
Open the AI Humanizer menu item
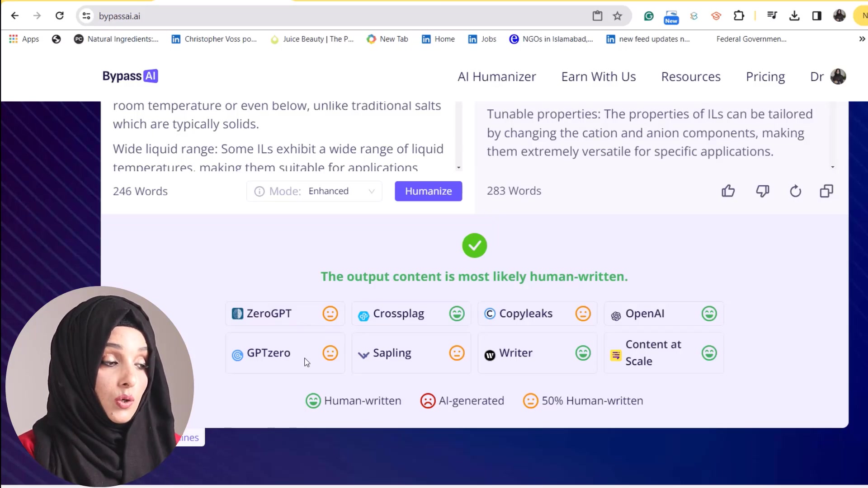click(496, 77)
